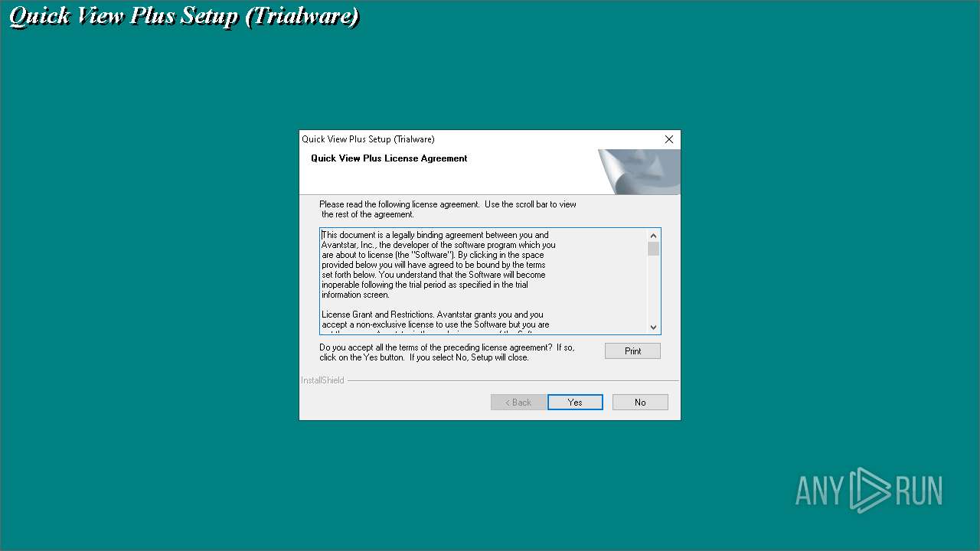The image size is (980, 551).
Task: Click the 'Please read the following license agreement' text
Action: click(448, 209)
